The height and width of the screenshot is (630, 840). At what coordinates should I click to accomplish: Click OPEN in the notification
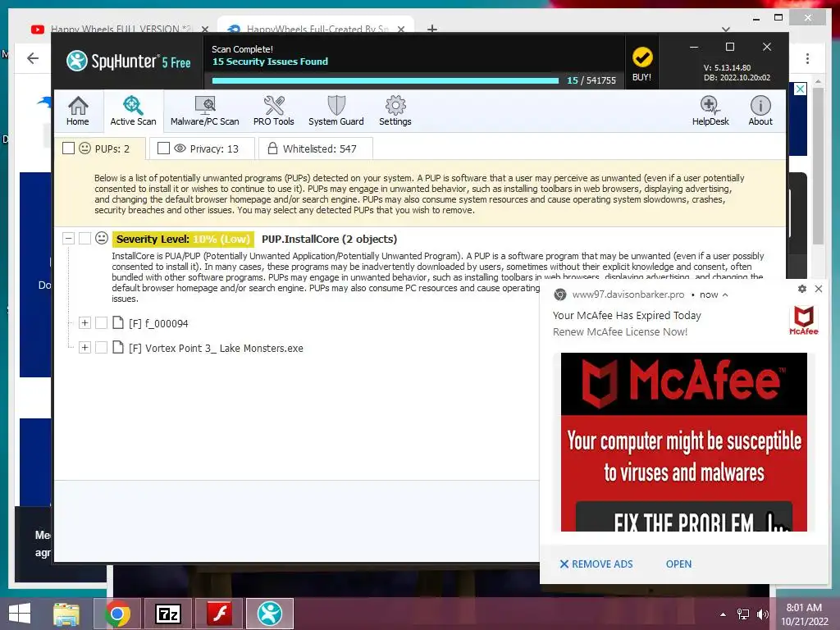coord(678,564)
